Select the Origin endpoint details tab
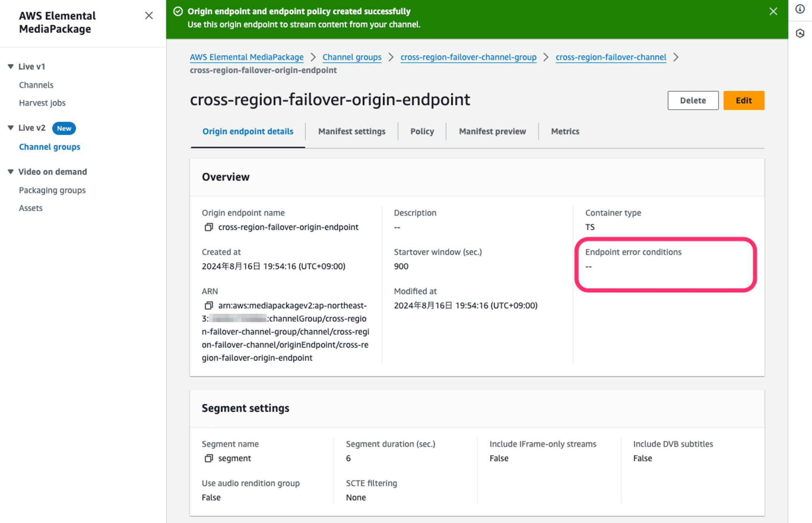 [x=248, y=131]
